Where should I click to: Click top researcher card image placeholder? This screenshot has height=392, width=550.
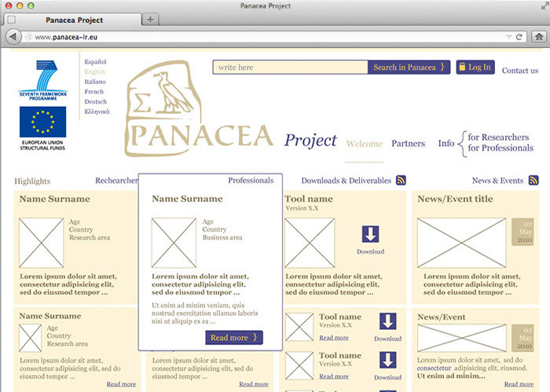[42, 243]
